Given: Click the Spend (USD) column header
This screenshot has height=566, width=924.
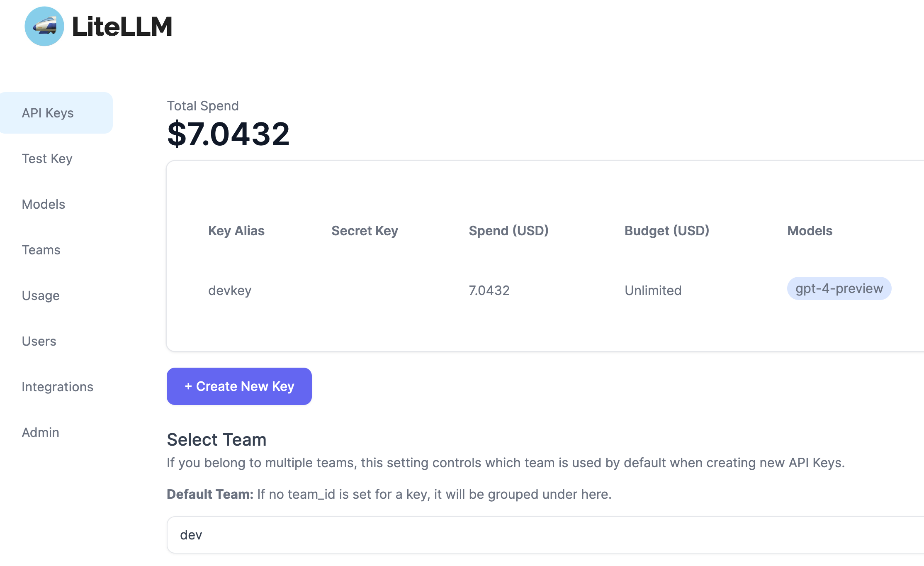Looking at the screenshot, I should (509, 231).
